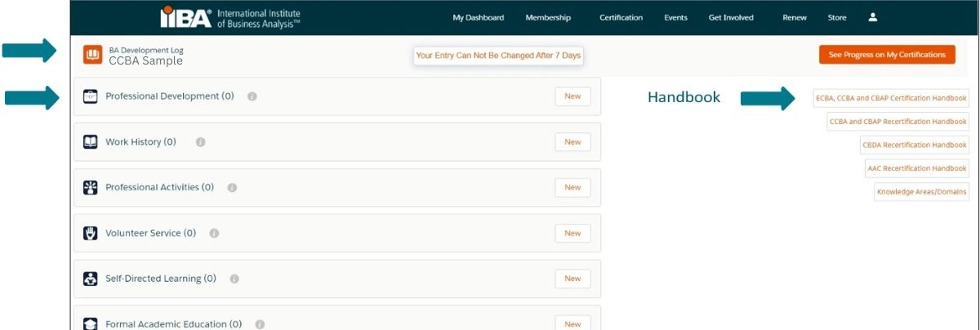Show info tooltip for Work History
The width and height of the screenshot is (980, 330).
click(200, 142)
